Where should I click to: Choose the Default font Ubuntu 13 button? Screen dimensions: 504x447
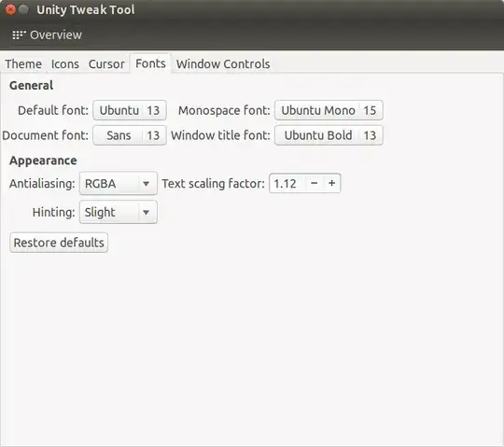tap(130, 110)
